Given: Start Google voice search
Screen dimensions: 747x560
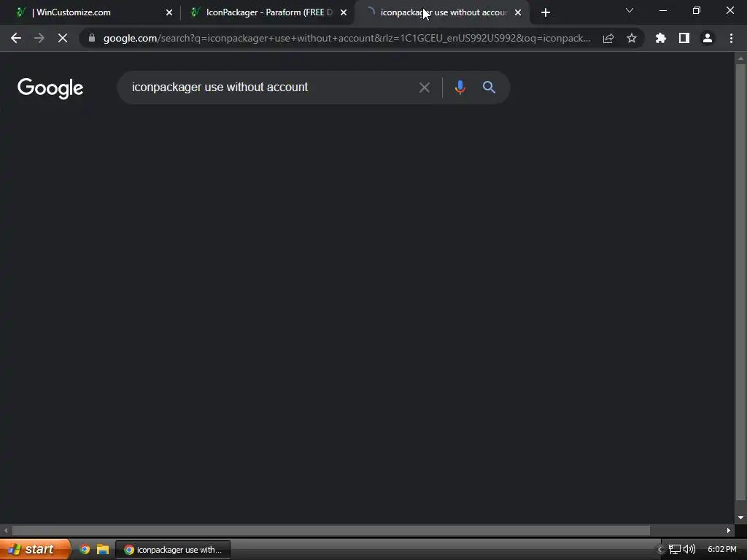Looking at the screenshot, I should coord(460,87).
